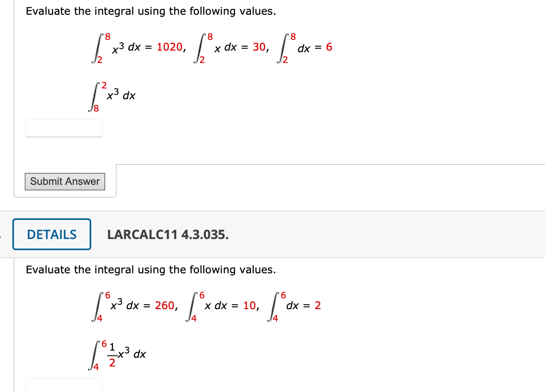This screenshot has width=545, height=392.
Task: Select the first 'Evaluate the integral' instruction text
Action: point(151,11)
